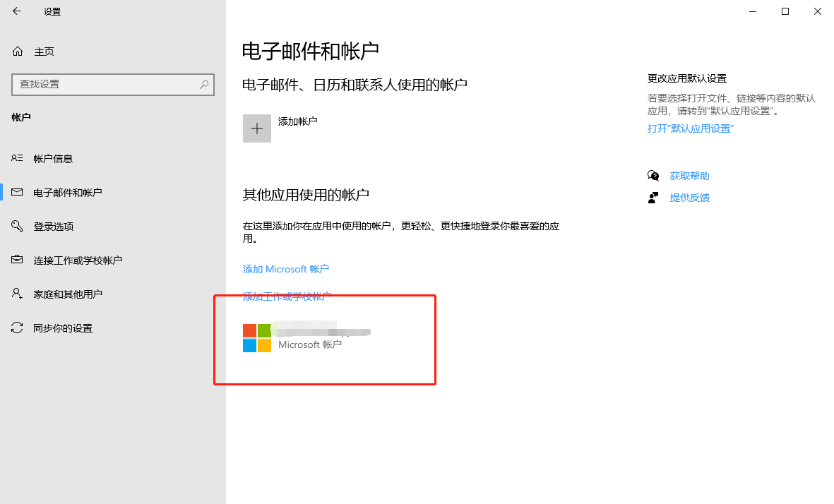
Task: Open 家庭和其他用户 via its person icon
Action: pyautogui.click(x=15, y=294)
